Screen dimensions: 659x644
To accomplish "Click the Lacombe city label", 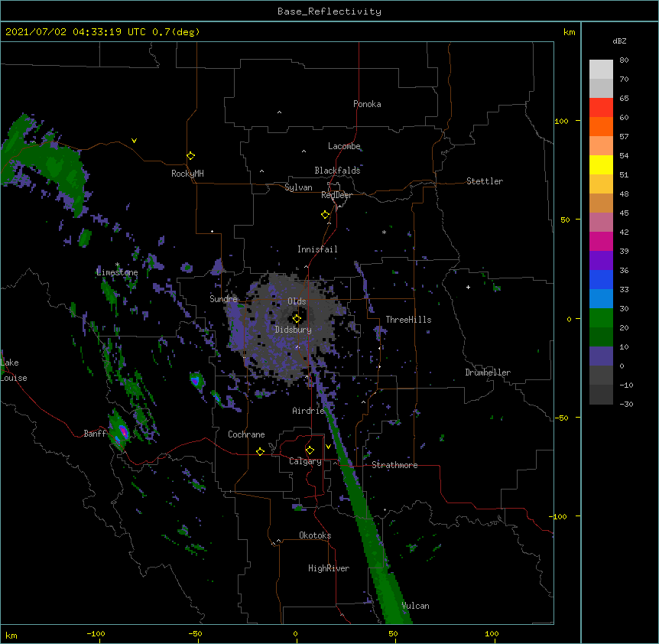I will coord(344,146).
